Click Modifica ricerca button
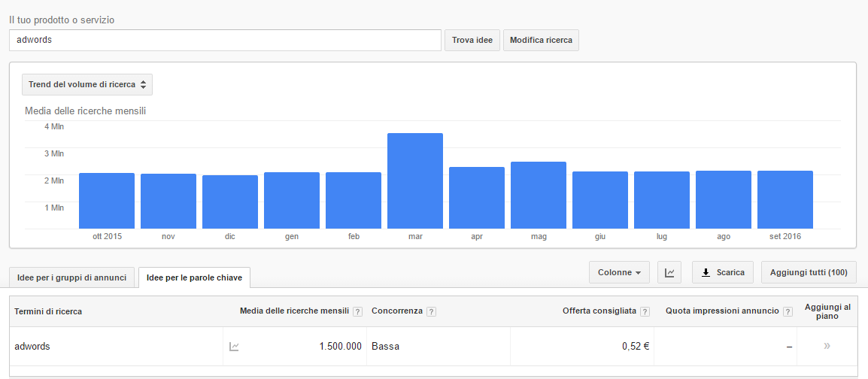The width and height of the screenshot is (868, 379). [541, 41]
